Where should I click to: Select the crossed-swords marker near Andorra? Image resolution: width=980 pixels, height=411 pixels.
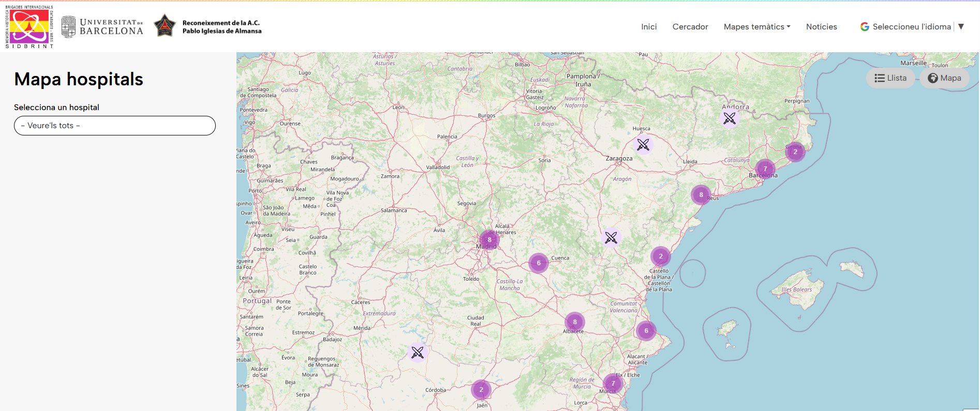[x=729, y=118]
